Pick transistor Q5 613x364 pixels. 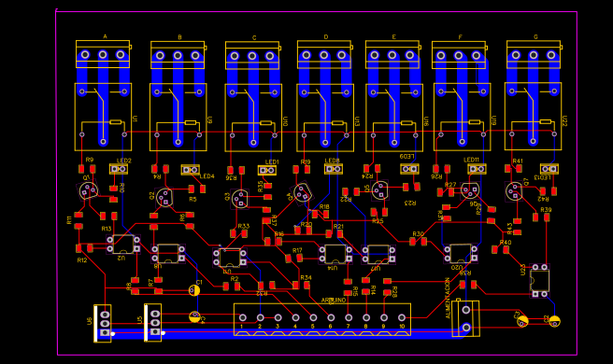379,190
